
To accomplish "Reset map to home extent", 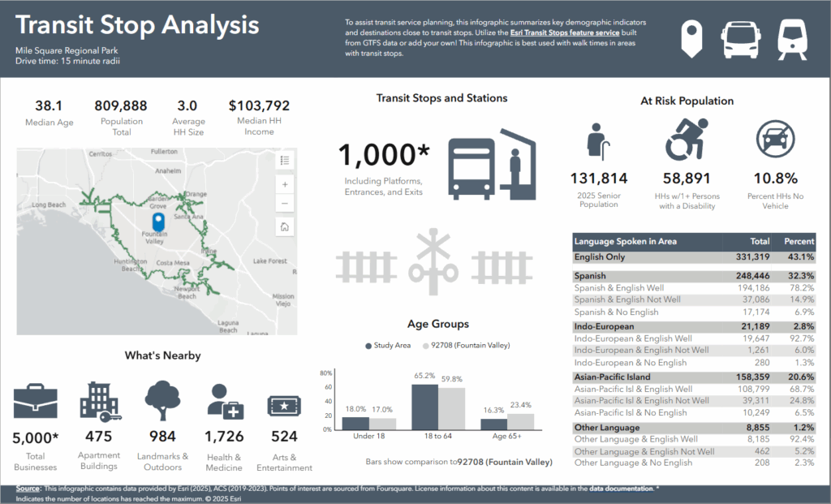I will point(285,227).
